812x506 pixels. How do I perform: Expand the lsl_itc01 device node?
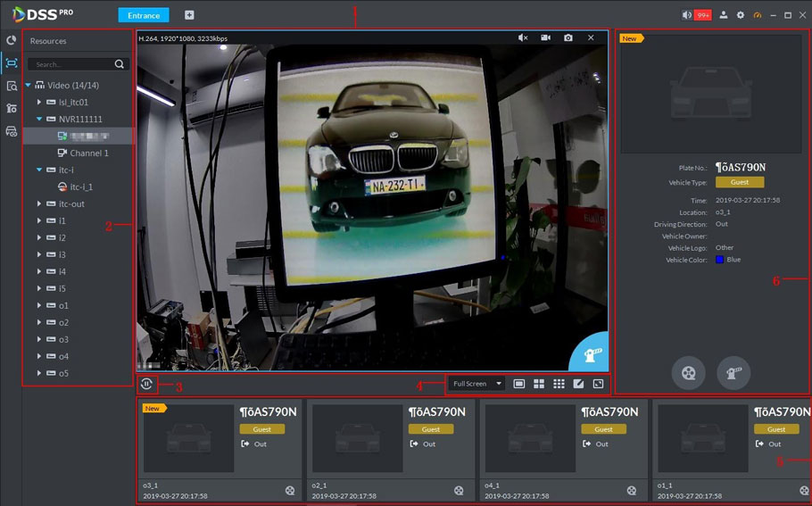tap(39, 103)
